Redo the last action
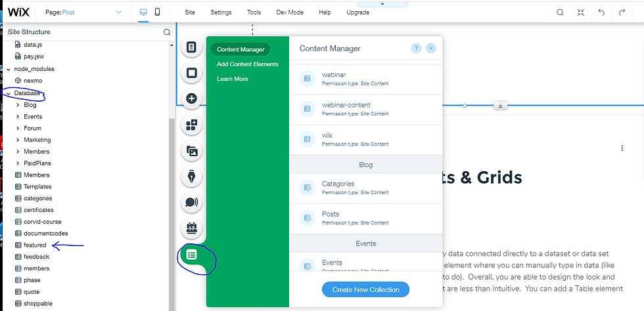 [x=622, y=12]
